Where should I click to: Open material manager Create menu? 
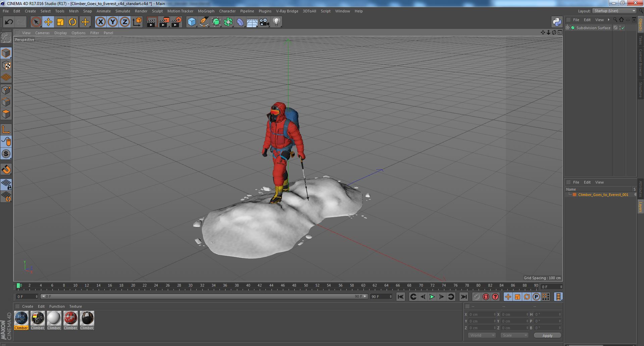(28, 306)
